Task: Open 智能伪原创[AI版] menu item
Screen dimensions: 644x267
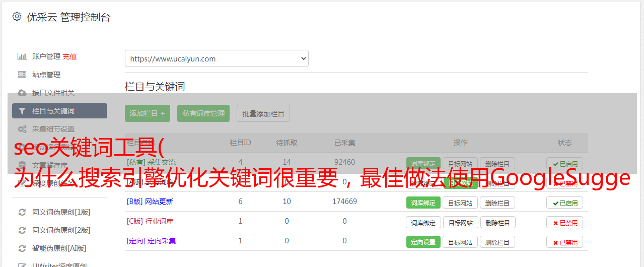Action: (x=59, y=248)
